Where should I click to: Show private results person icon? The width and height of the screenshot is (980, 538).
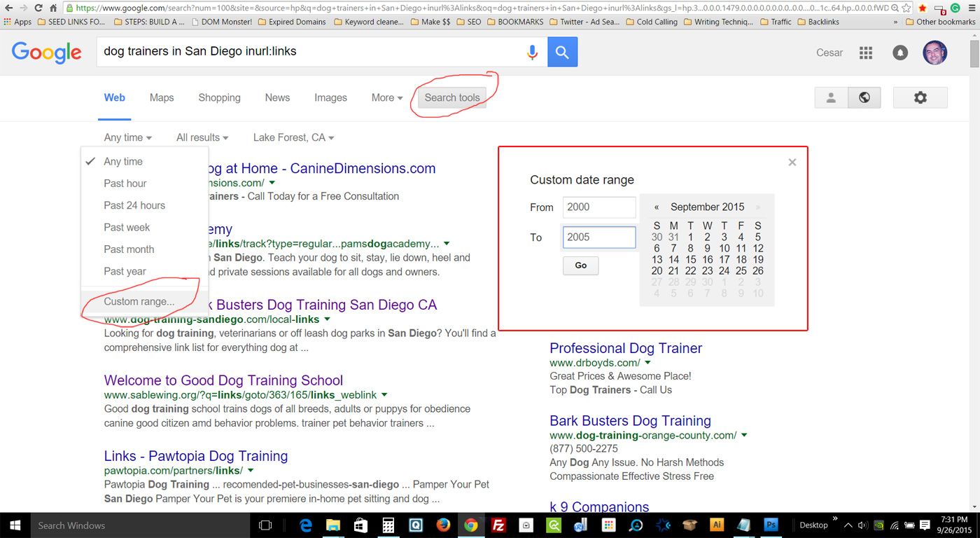point(831,98)
